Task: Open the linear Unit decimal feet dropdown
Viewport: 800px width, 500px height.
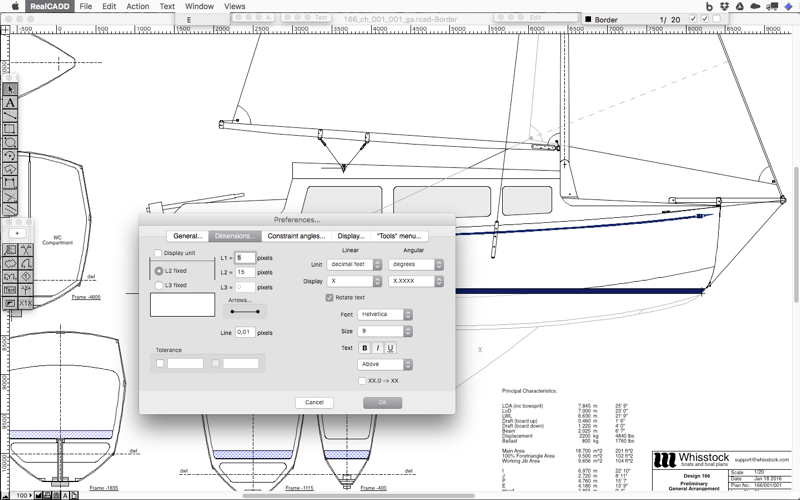Action: (355, 265)
